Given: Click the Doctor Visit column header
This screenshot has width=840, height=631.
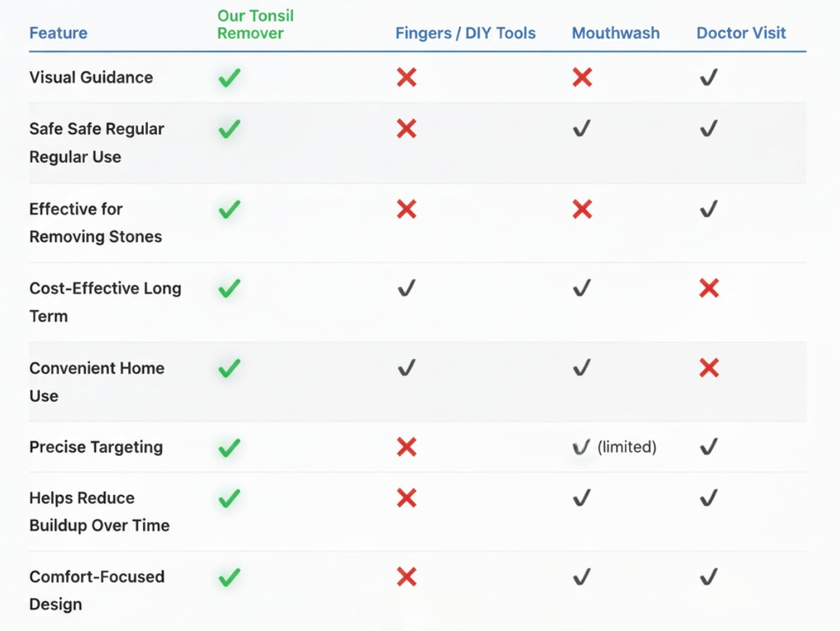Looking at the screenshot, I should click(x=741, y=33).
